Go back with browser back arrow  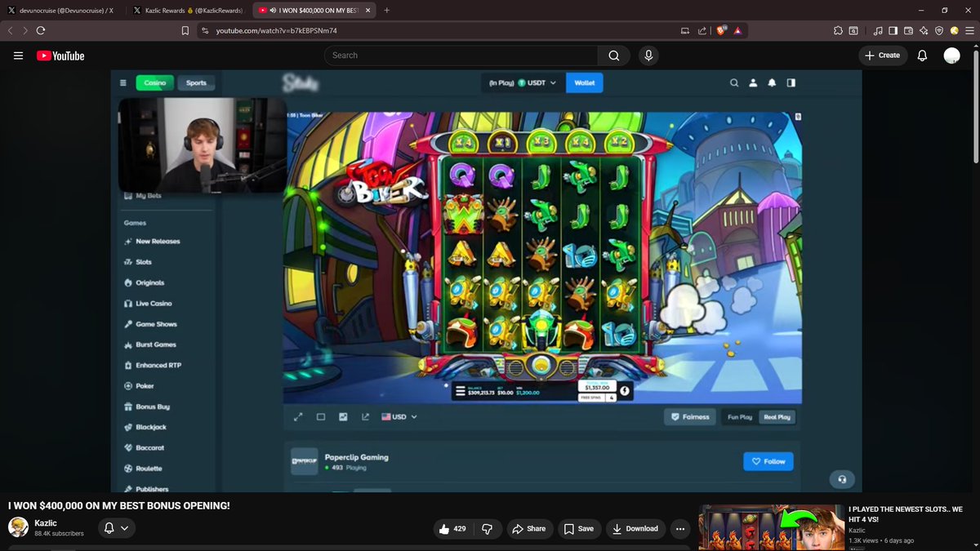pos(11,30)
